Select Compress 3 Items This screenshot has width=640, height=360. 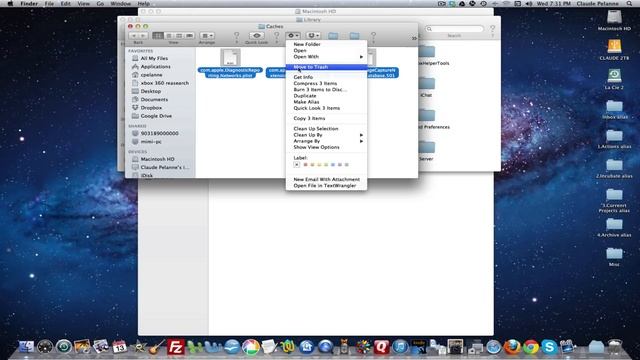tap(326, 83)
